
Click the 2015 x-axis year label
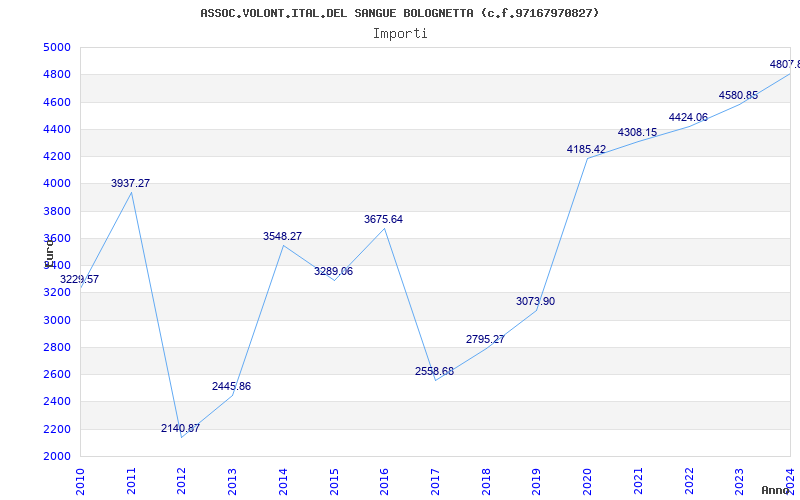tap(334, 481)
